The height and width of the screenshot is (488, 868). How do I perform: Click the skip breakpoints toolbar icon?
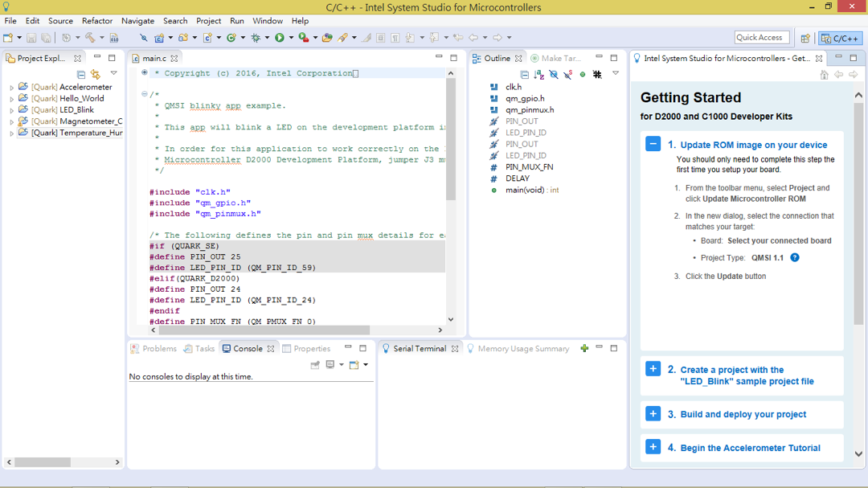143,38
